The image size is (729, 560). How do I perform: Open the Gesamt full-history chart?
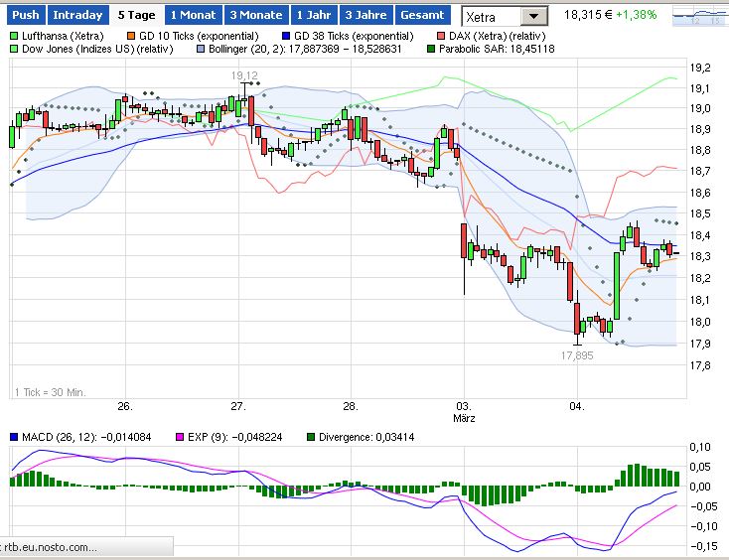[x=423, y=15]
